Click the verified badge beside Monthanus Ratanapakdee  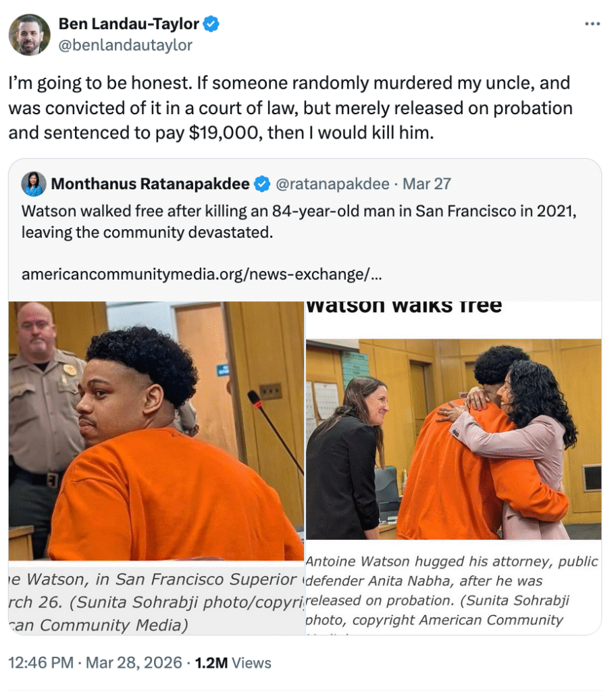tap(263, 184)
